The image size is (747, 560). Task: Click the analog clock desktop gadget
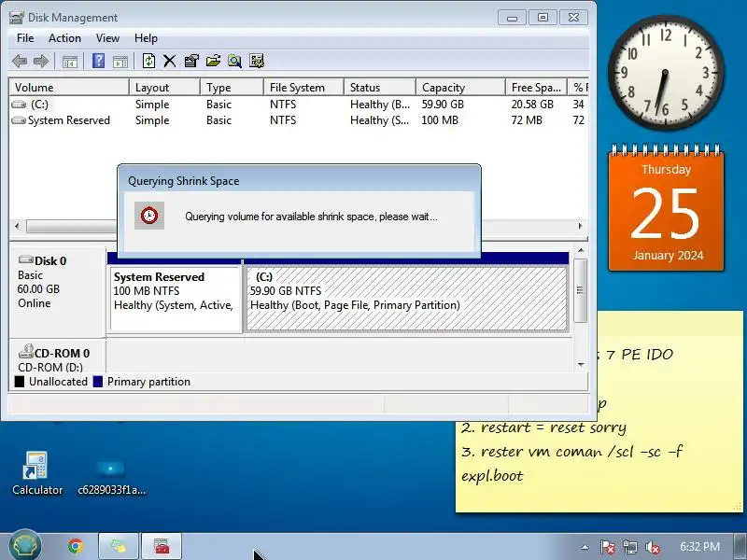pyautogui.click(x=666, y=73)
